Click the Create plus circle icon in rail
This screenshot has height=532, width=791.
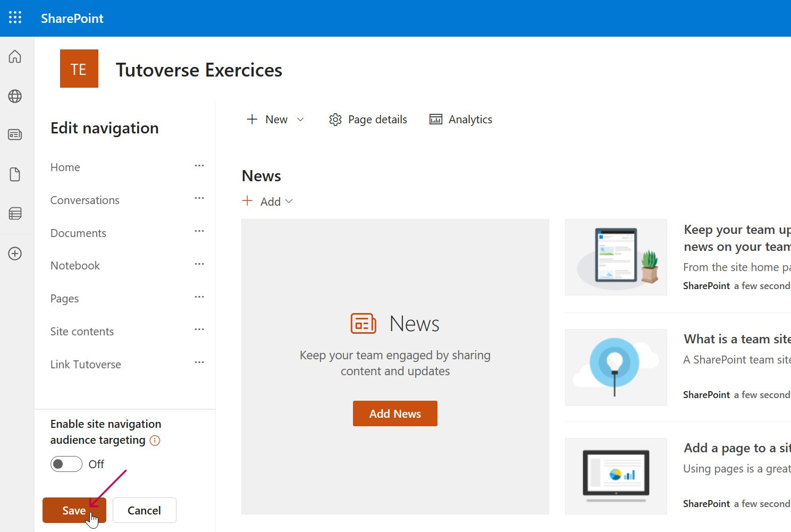click(x=15, y=254)
